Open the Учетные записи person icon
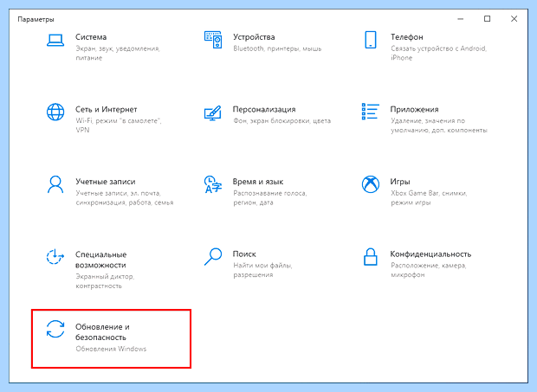Viewport: 537px width, 392px height. pos(55,184)
